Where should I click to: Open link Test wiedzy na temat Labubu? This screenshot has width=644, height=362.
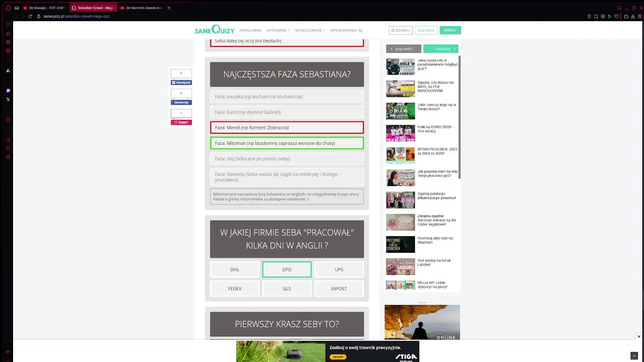434,262
